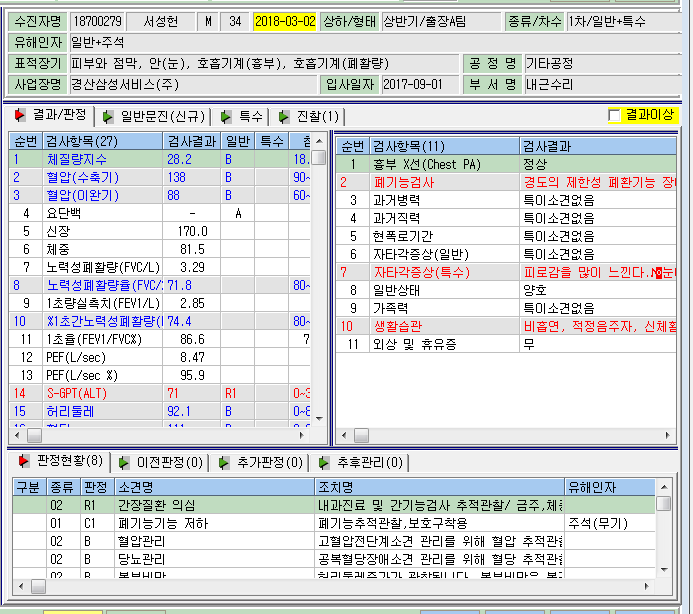The image size is (693, 614).
Task: Click right arrow of right results horizontal scrollbar
Action: pos(668,436)
